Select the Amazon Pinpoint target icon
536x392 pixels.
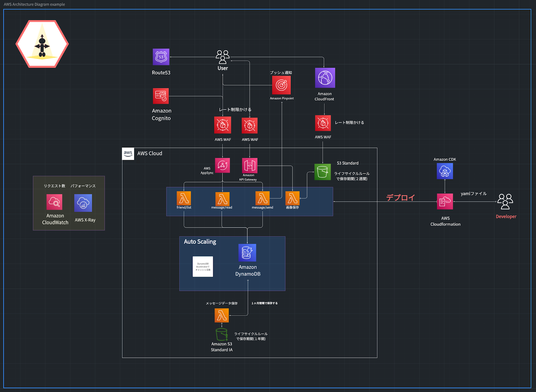281,85
